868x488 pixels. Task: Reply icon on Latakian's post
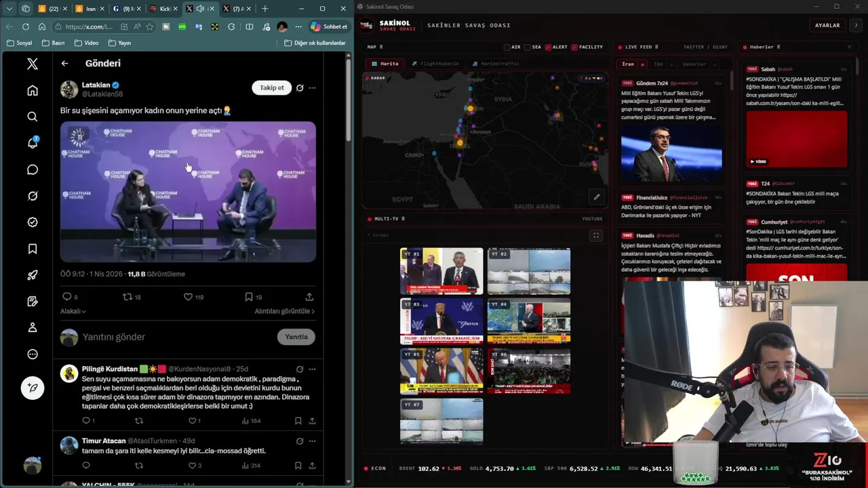click(x=66, y=297)
